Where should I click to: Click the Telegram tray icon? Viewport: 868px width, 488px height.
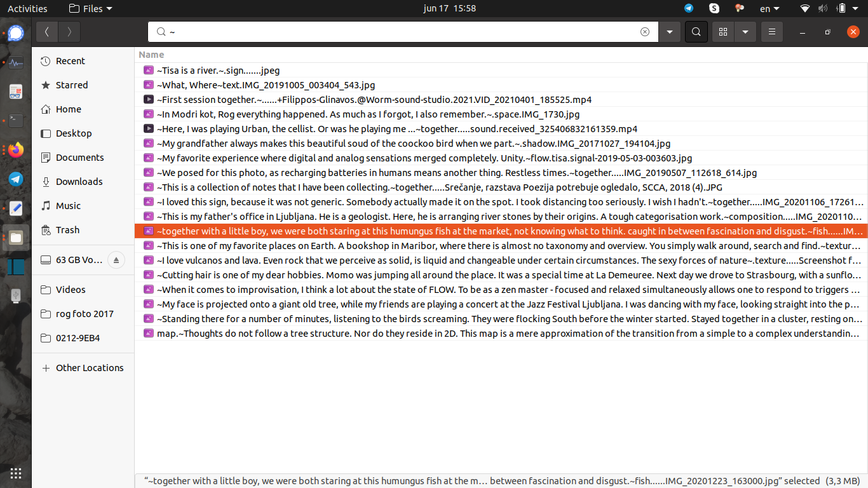tap(689, 8)
